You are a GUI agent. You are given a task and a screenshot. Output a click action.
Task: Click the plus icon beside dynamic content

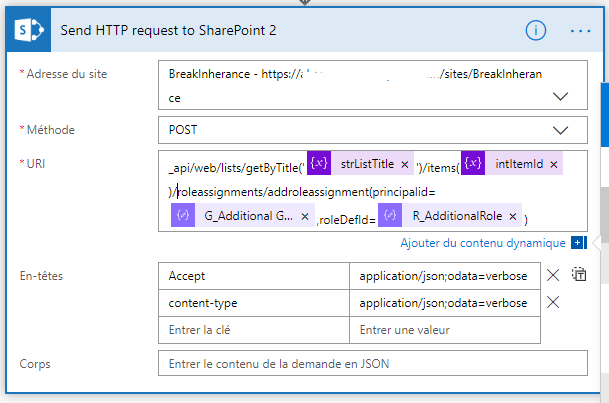578,243
